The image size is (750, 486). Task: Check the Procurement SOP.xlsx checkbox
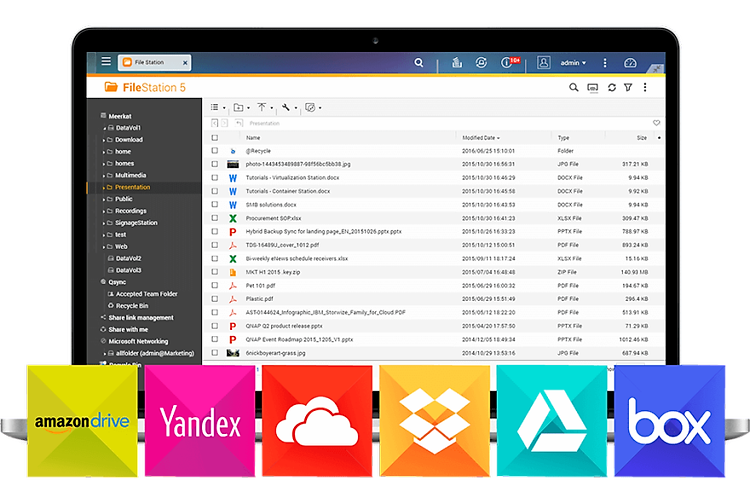(215, 218)
